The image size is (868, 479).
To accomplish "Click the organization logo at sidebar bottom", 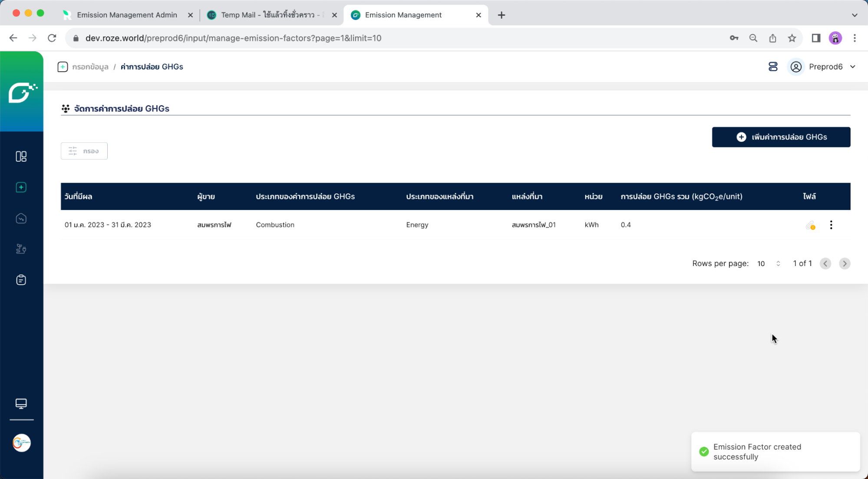I will tap(21, 443).
